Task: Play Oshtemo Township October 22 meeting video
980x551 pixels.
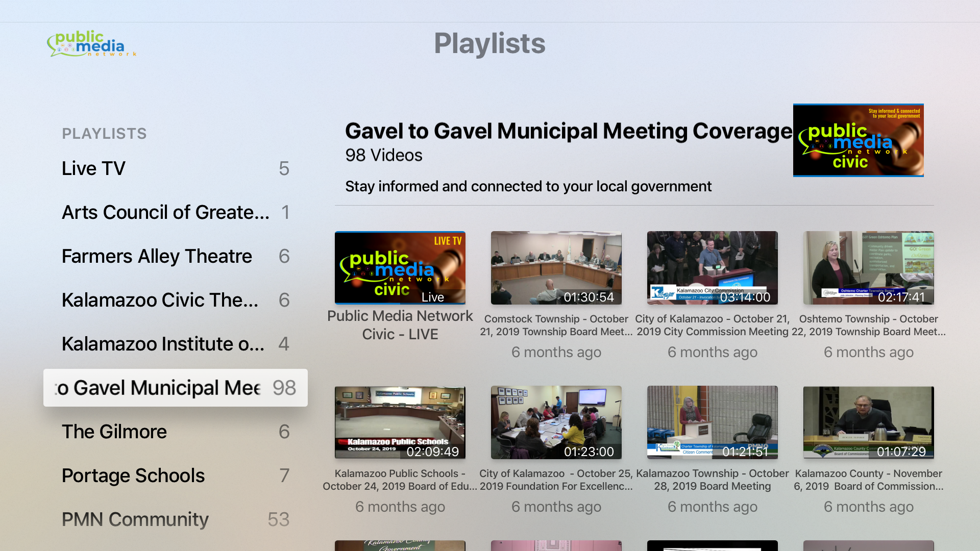Action: [x=869, y=268]
